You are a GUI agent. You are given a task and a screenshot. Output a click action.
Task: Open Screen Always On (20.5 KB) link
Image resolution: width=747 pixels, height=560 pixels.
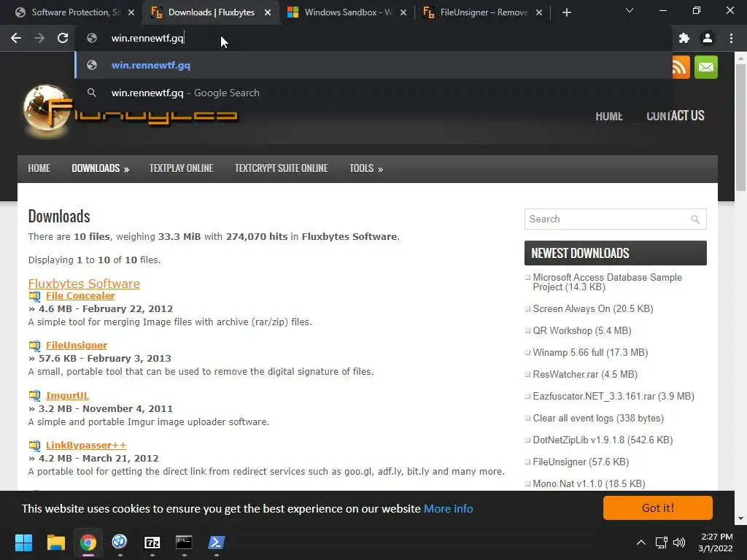tap(592, 308)
